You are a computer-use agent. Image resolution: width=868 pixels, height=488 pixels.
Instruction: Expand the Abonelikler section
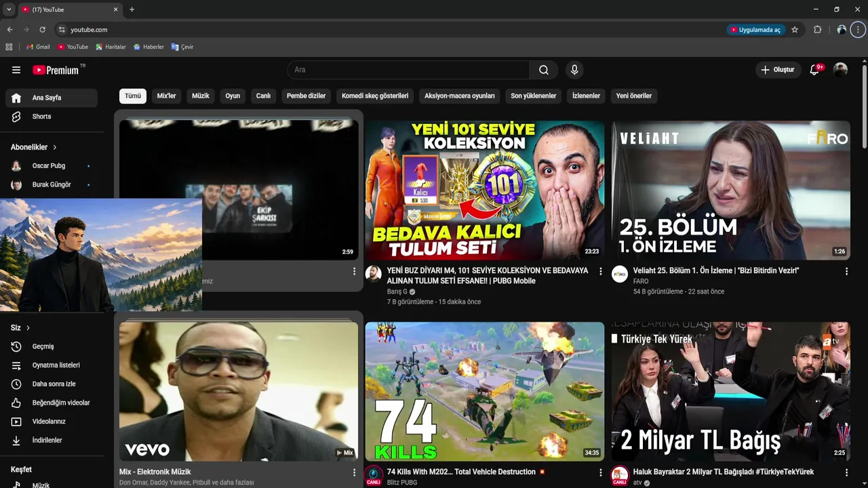(x=34, y=147)
